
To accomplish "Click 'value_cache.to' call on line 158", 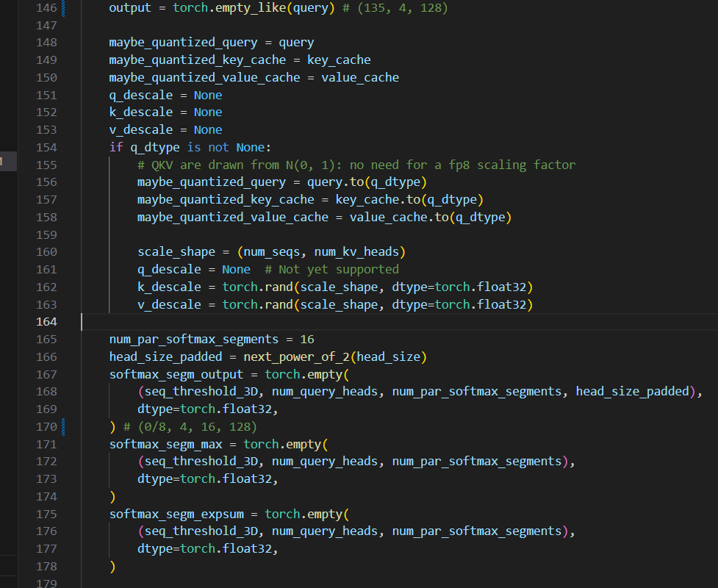I will click(399, 217).
